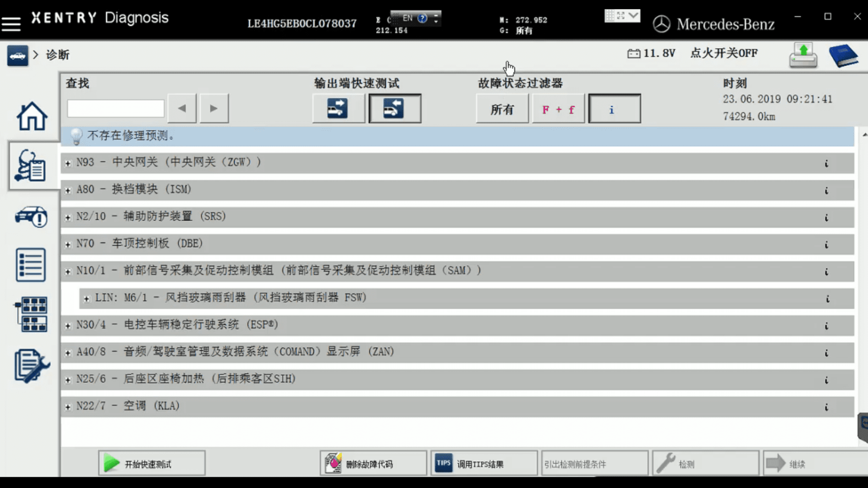Enable the F + f fault filter
The width and height of the screenshot is (868, 488).
[x=558, y=109]
